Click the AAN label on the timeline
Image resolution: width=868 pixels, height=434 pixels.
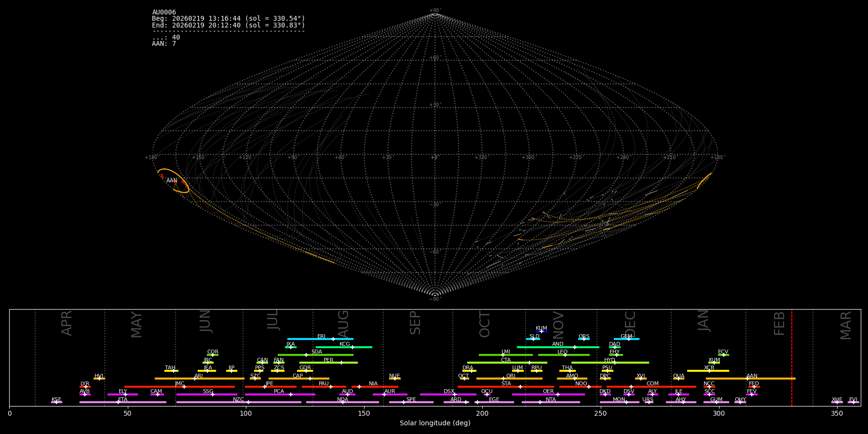752,376
